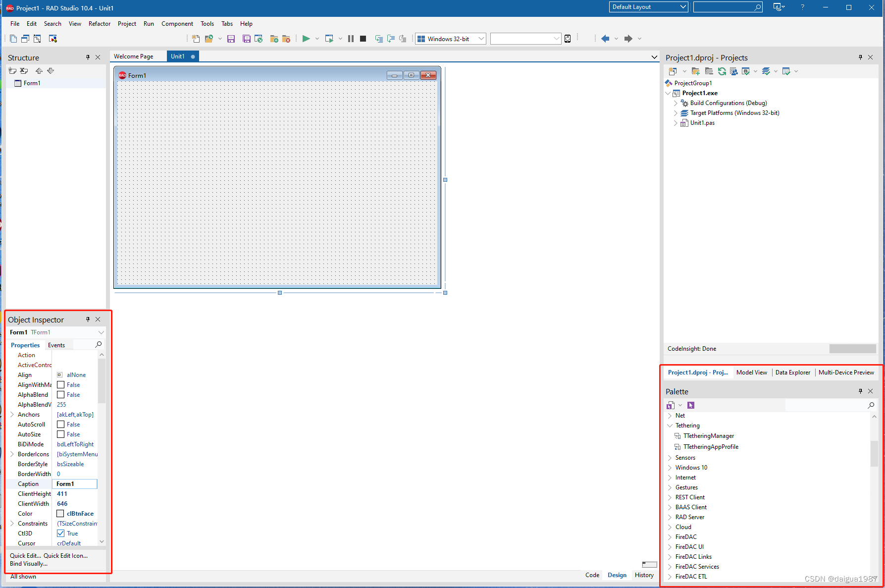The height and width of the screenshot is (588, 885).
Task: Click the Add file to project icon
Action: [274, 39]
